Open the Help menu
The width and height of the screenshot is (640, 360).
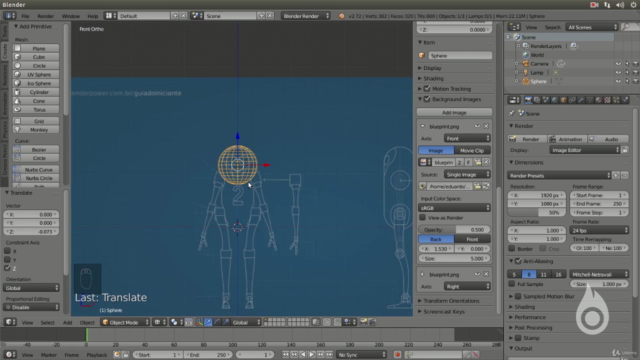pos(93,16)
